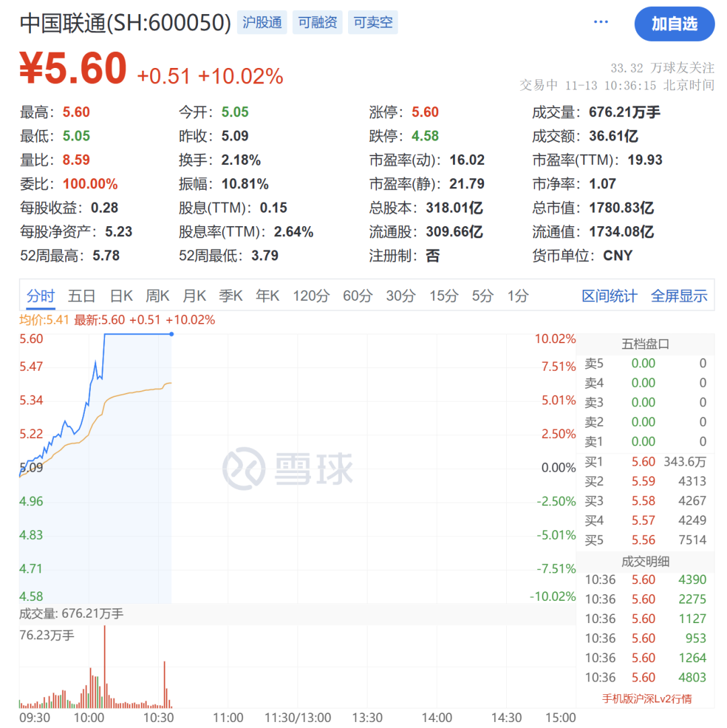The height and width of the screenshot is (728, 727).
Task: Select the 分时 chart tab
Action: tap(40, 296)
